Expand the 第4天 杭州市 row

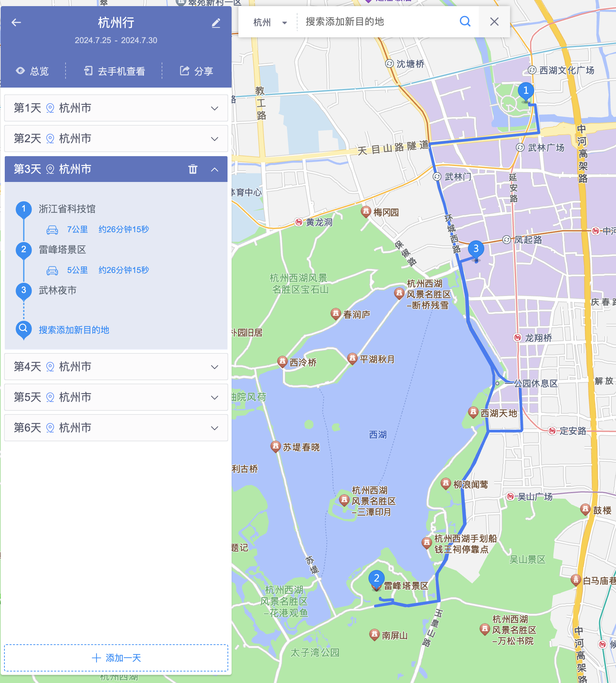[x=116, y=367]
